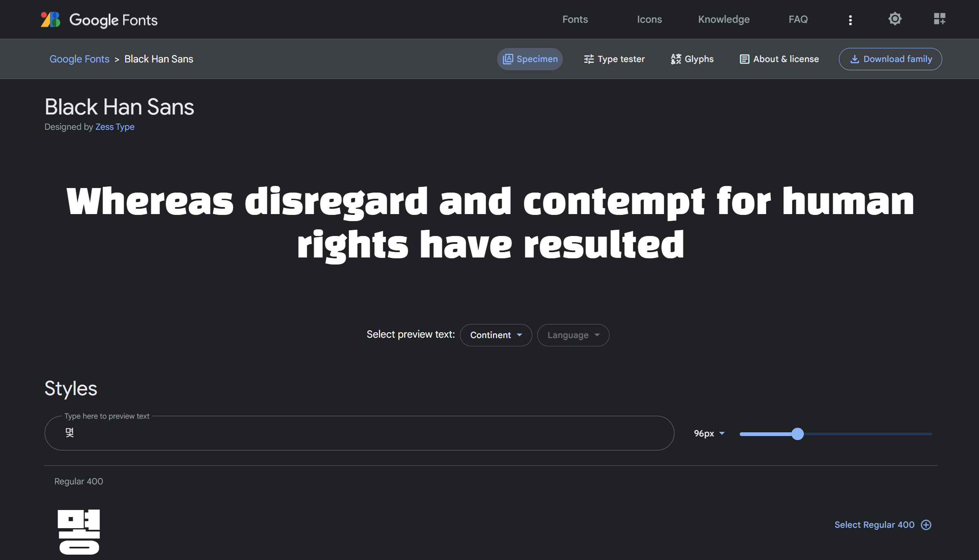Click the download icon in Download family
979x560 pixels.
[x=855, y=59]
